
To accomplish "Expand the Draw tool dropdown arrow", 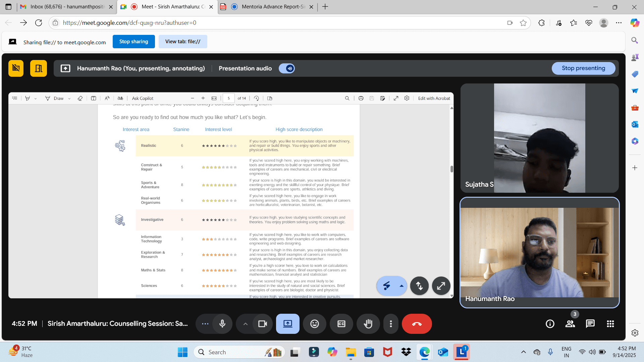I will 69,99.
